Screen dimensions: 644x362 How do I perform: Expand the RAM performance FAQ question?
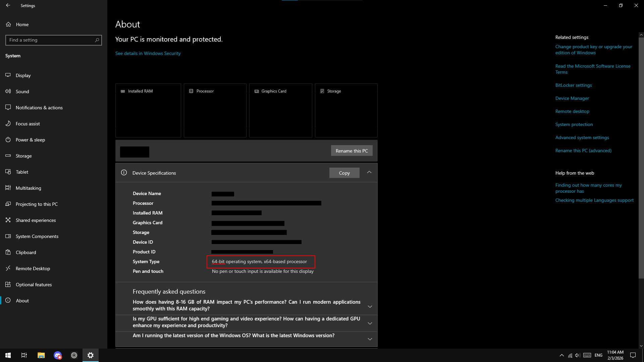click(370, 307)
